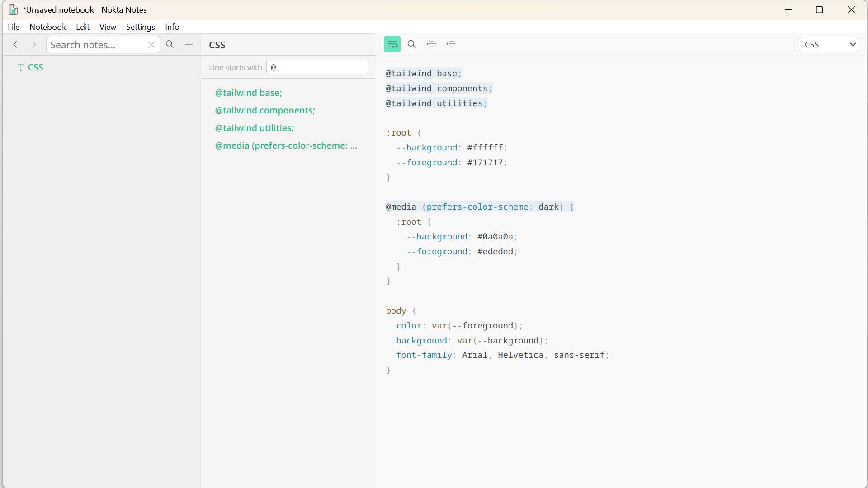Select the CSS note in the sidebar
Screen dimensions: 868x488
(x=36, y=67)
